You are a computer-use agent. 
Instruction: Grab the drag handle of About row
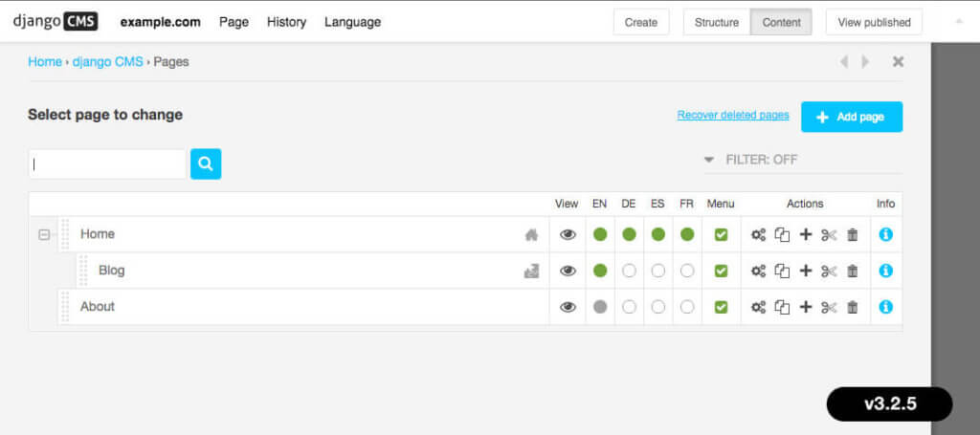click(65, 307)
